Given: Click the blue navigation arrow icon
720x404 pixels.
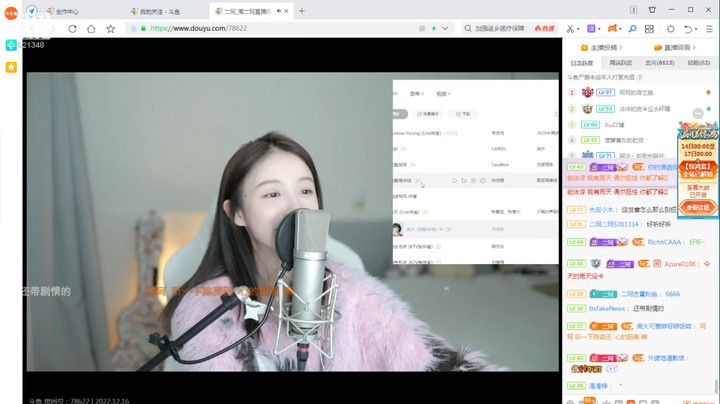Looking at the screenshot, I should click(32, 11).
